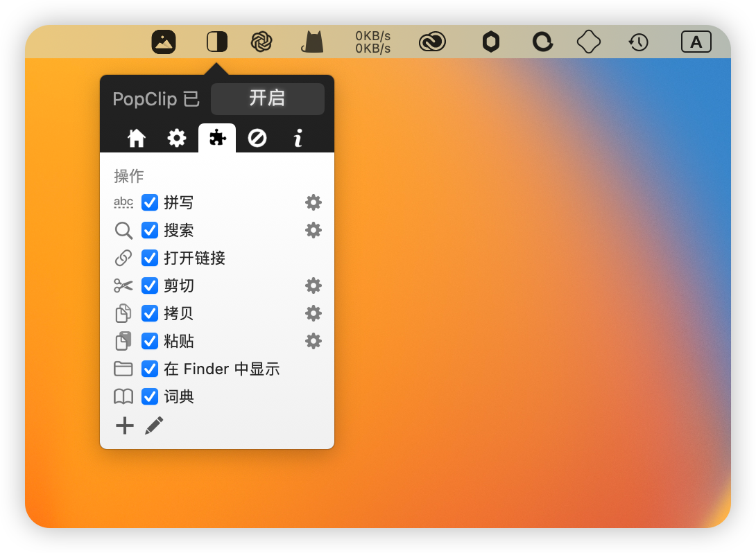Click the hexagon menu bar icon

tap(491, 42)
